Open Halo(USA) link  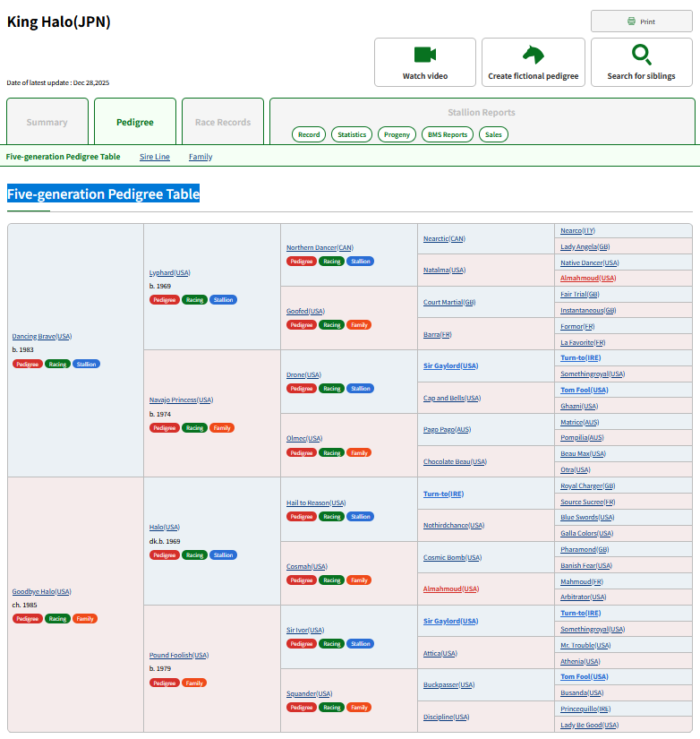[165, 527]
